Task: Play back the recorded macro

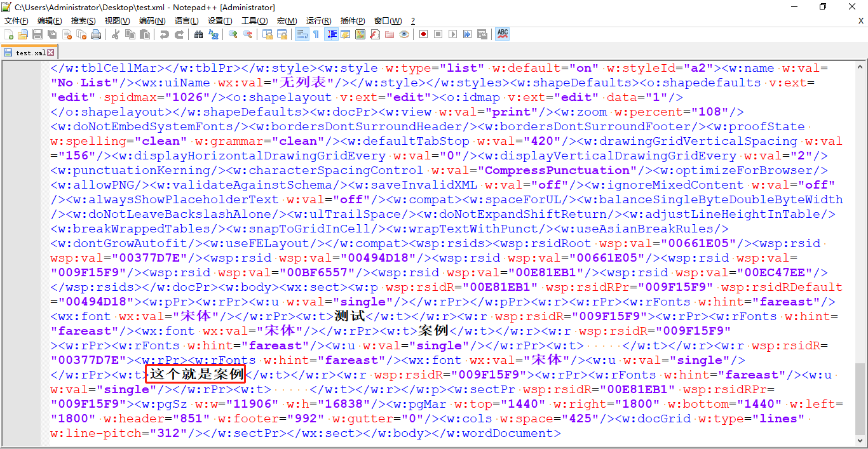Action: [x=452, y=34]
